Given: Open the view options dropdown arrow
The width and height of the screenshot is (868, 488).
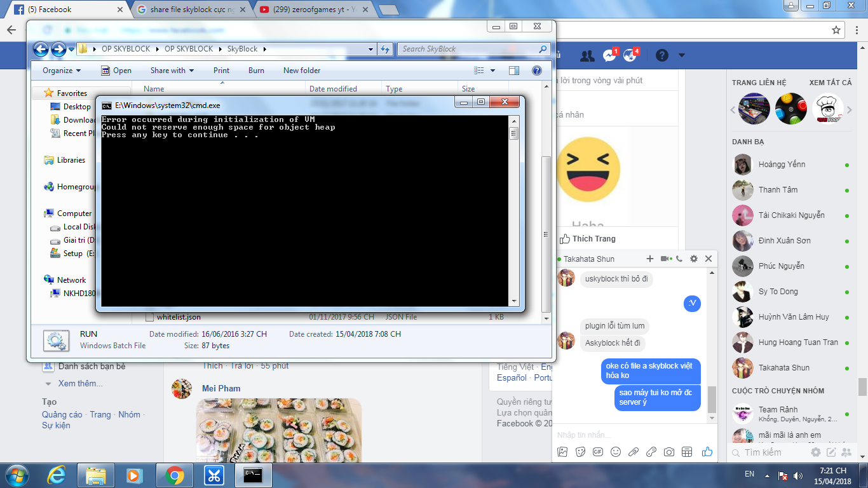Looking at the screenshot, I should point(492,71).
